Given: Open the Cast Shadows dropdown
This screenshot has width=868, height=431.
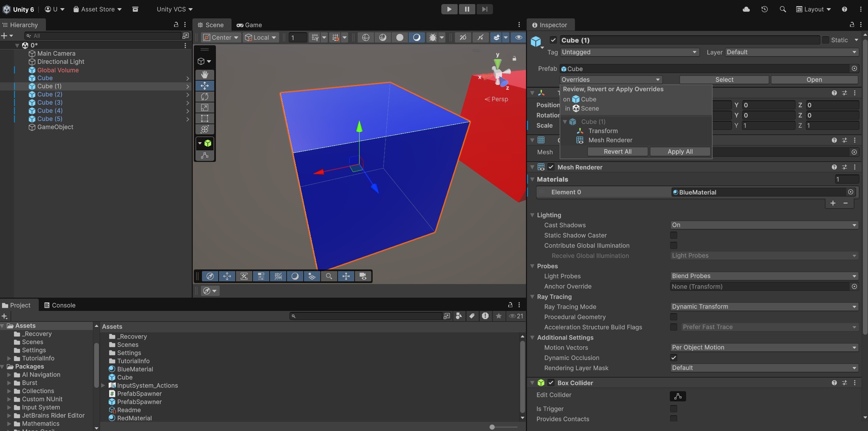Looking at the screenshot, I should [x=764, y=225].
